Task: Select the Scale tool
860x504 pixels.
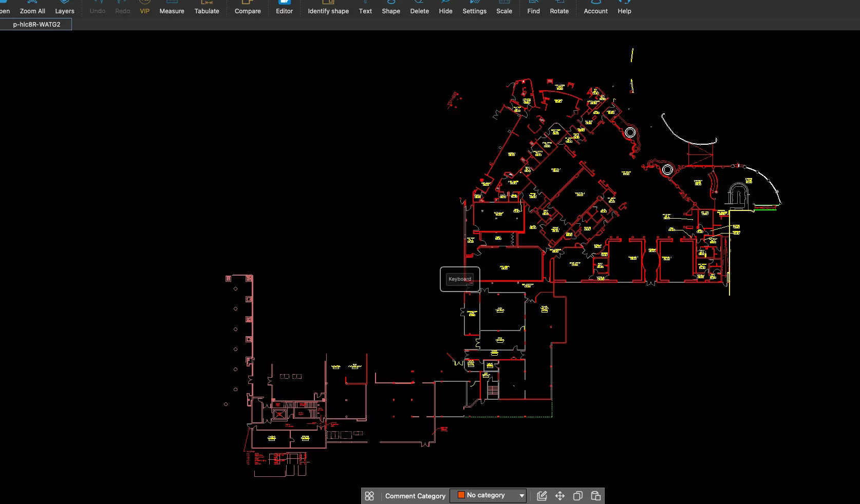Action: click(504, 8)
